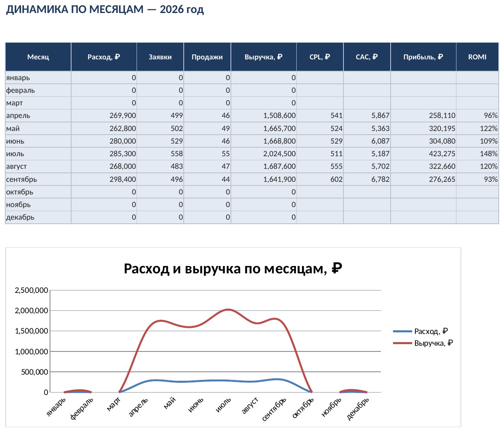
Task: Select April CPL cell 541
Action: 320,116
